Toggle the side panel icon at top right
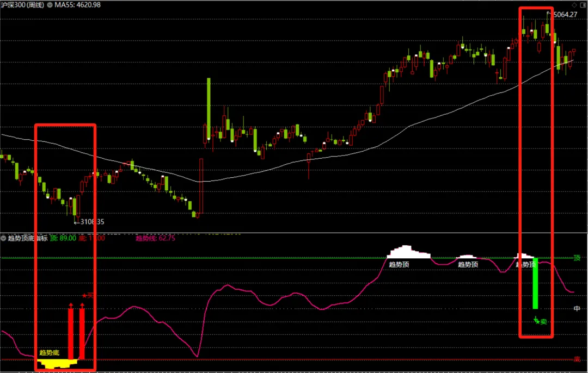 583,5
